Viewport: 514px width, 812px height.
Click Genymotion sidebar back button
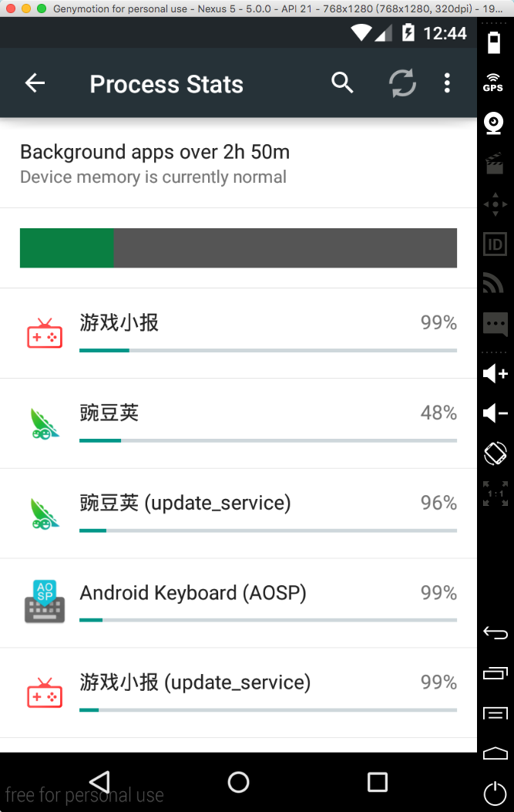point(496,633)
